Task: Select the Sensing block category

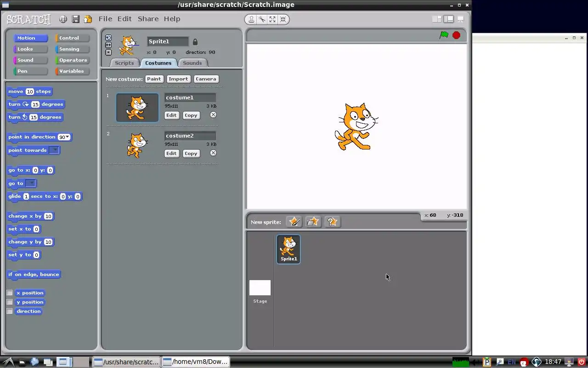Action: point(72,49)
